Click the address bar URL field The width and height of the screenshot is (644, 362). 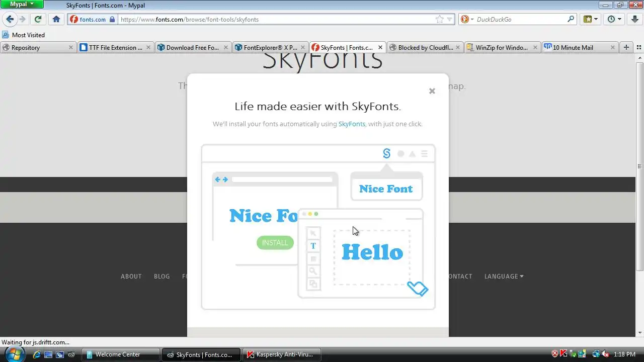(x=277, y=19)
